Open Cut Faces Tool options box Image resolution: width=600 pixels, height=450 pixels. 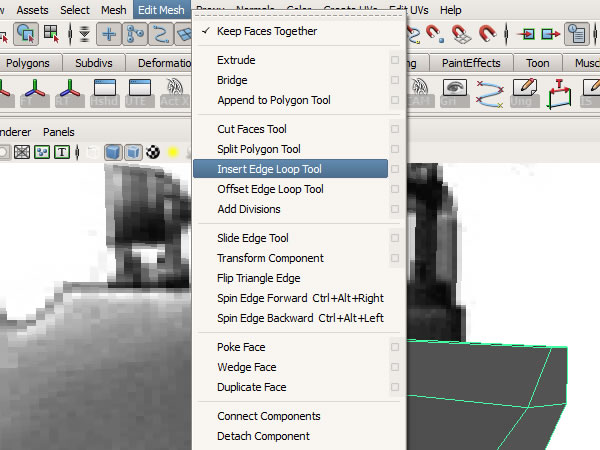click(395, 129)
